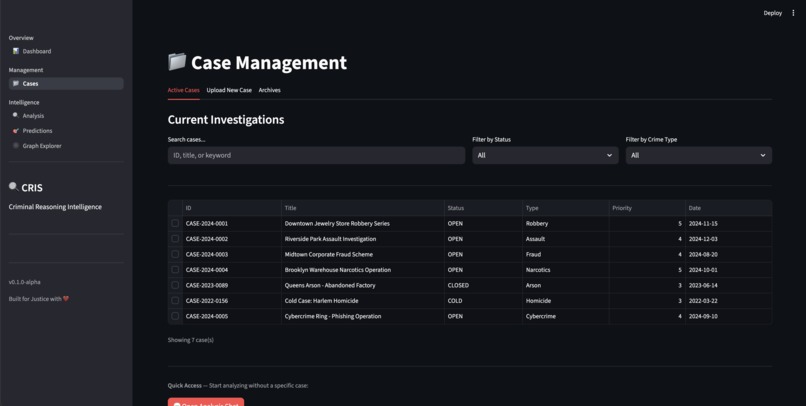The width and height of the screenshot is (806, 406).
Task: Click the date cell 2022-03-22
Action: click(x=728, y=301)
